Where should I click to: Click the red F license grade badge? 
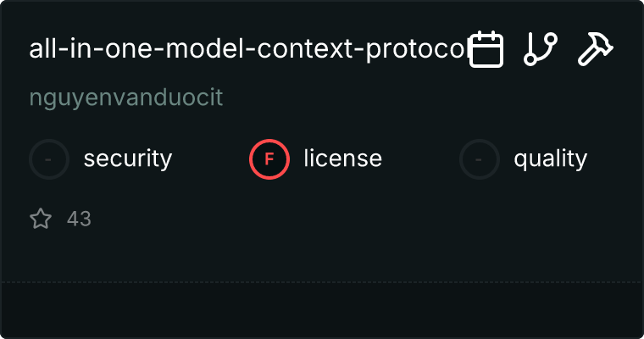[269, 158]
